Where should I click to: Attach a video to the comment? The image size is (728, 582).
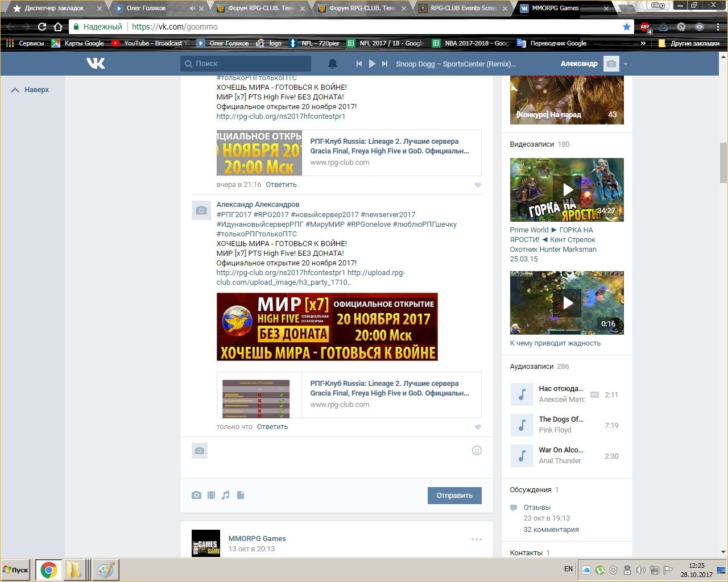point(211,495)
